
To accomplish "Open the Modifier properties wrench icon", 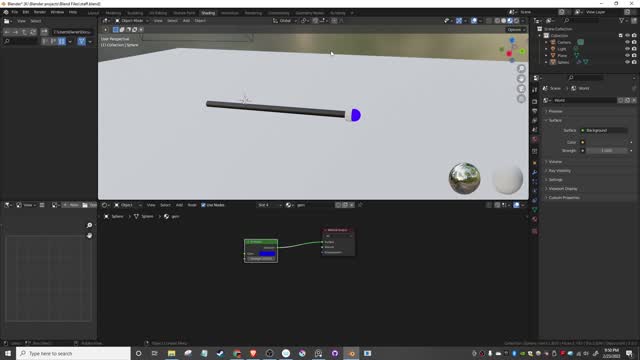I will coord(535,173).
